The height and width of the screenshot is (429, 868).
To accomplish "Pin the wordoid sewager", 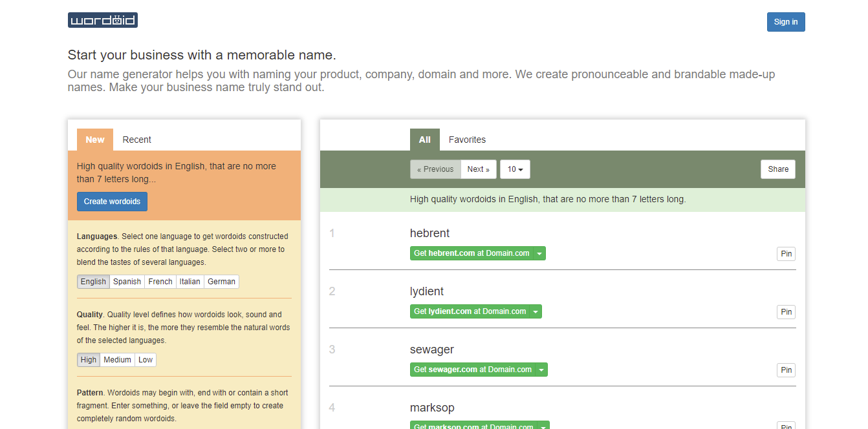I will [x=786, y=370].
